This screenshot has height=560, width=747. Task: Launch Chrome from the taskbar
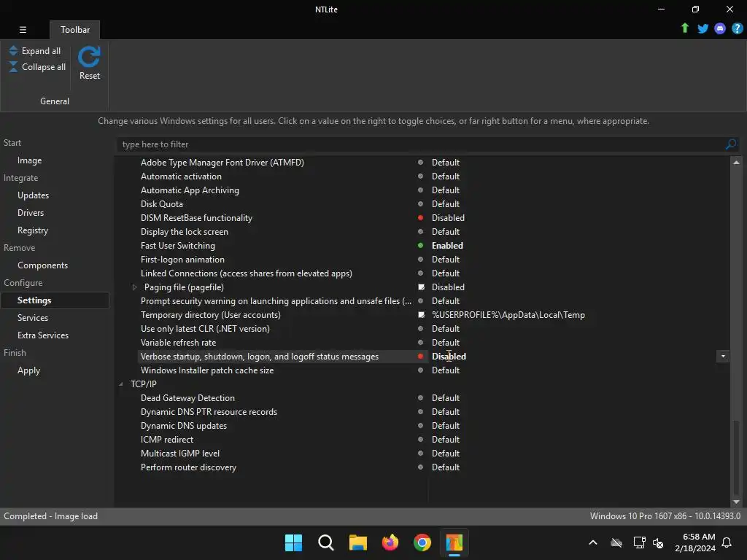(x=422, y=542)
